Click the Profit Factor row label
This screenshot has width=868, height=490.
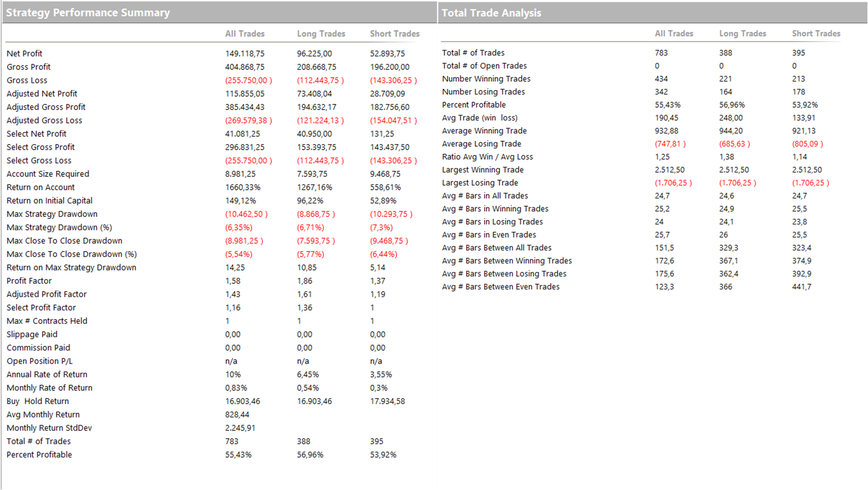tap(29, 281)
